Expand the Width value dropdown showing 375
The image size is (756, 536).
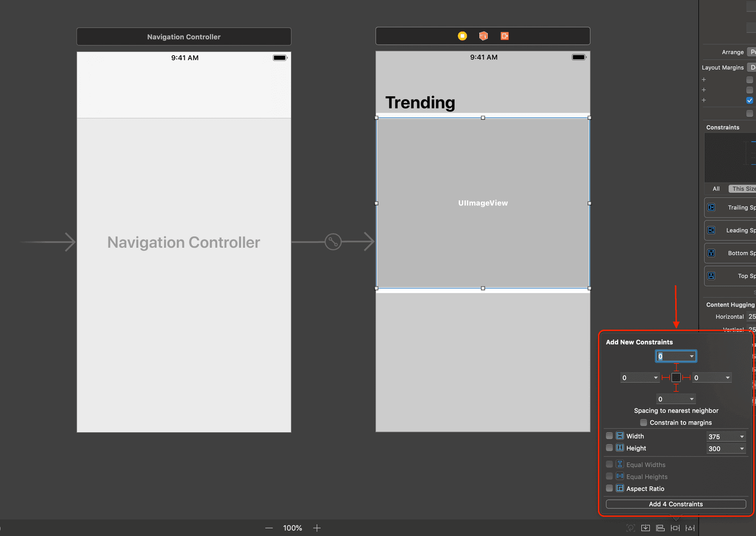point(742,437)
